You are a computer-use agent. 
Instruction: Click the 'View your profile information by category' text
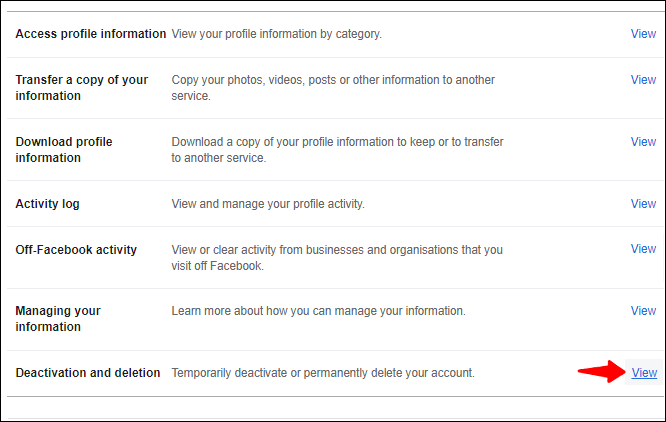coord(277,34)
